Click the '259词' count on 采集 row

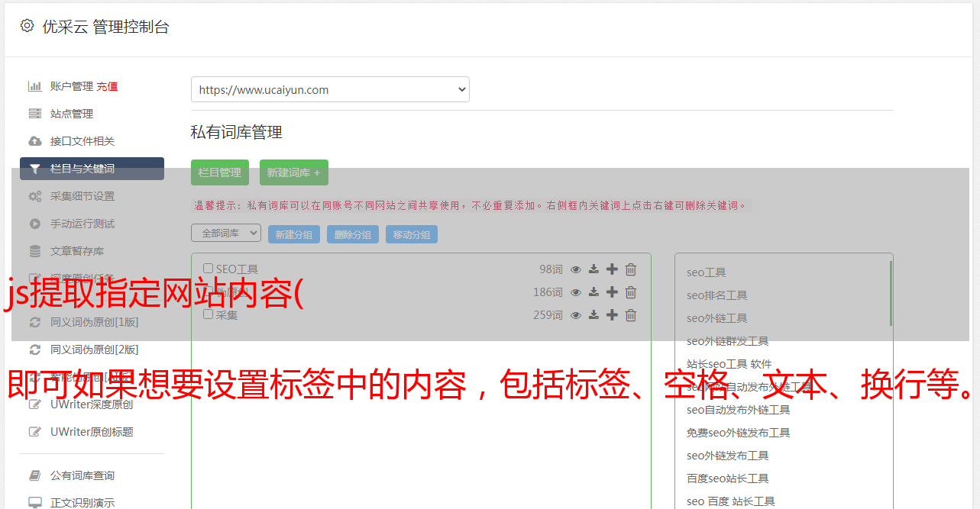coord(548,315)
